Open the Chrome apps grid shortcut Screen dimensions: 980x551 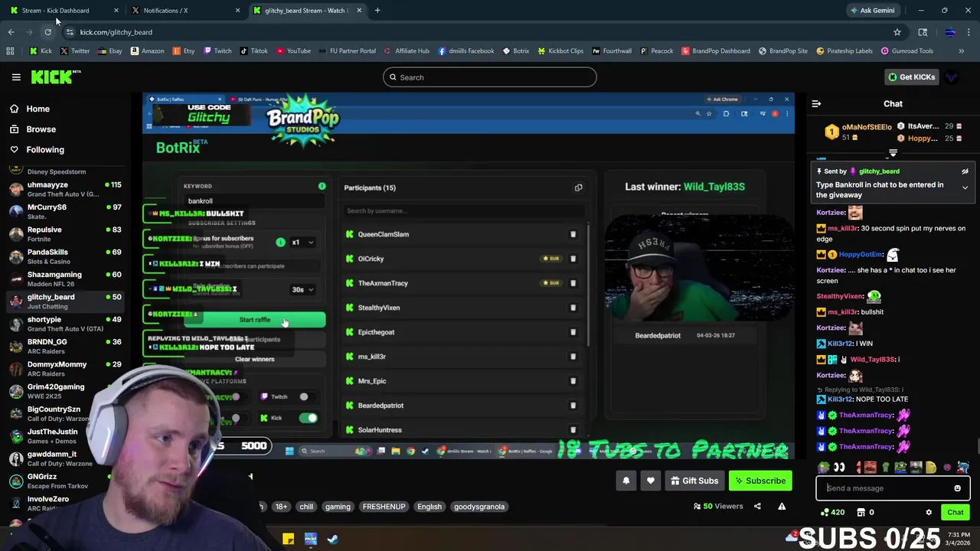point(10,51)
